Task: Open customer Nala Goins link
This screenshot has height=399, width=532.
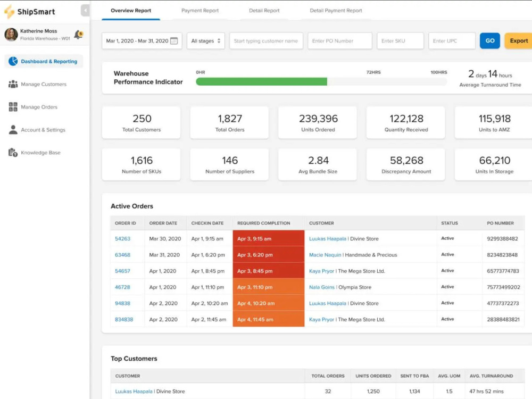Action: click(322, 287)
